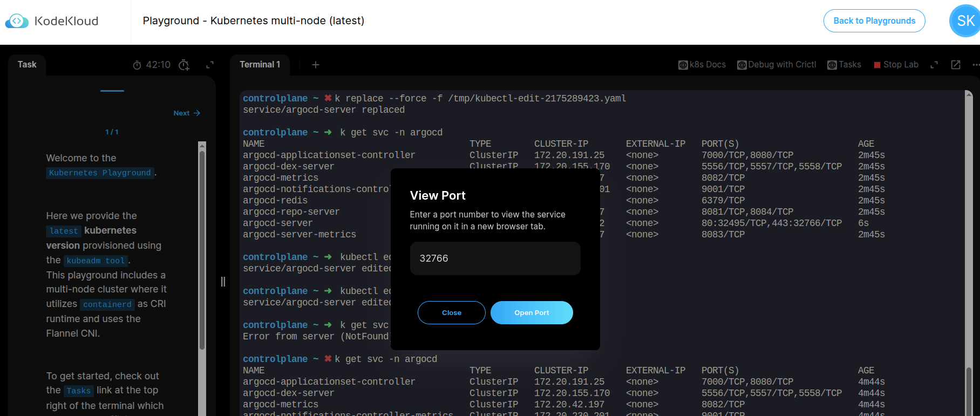
Task: Click the 1 / 1 step counter
Action: pos(112,132)
